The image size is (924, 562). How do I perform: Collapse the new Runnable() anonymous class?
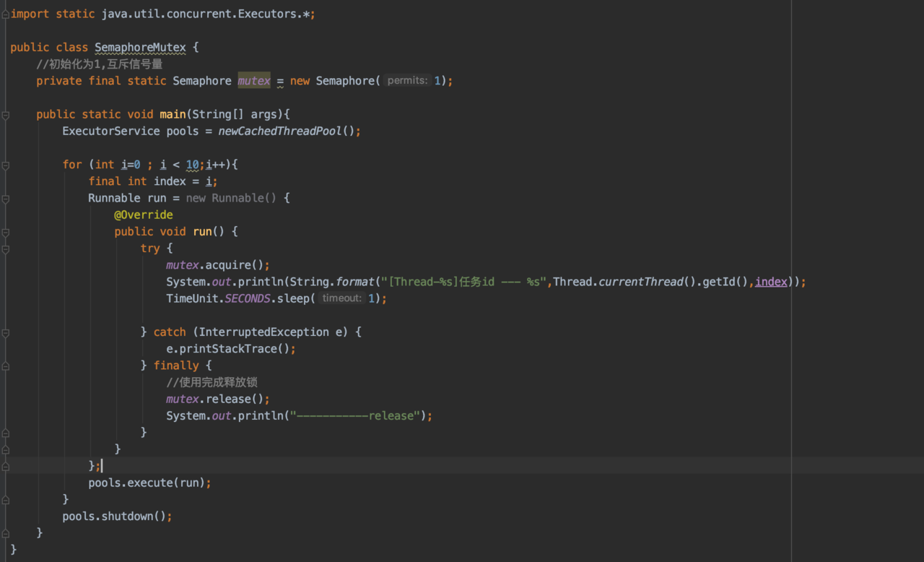click(x=5, y=199)
